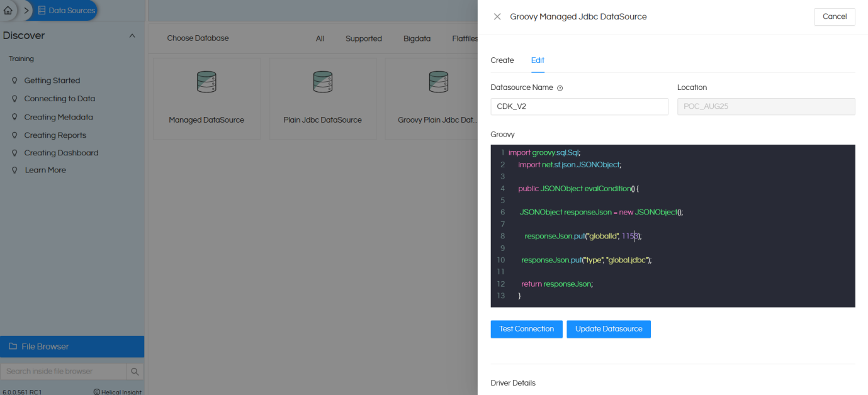
Task: Choose the Plain Jdbc DataSource card
Action: pos(322,99)
